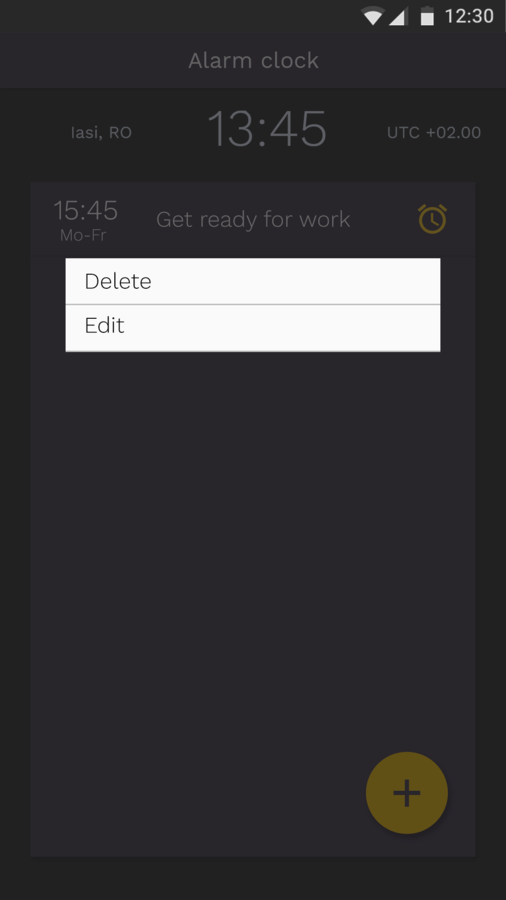The image size is (506, 900).
Task: Select the Mo-Fr repeat days label
Action: pyautogui.click(x=83, y=235)
